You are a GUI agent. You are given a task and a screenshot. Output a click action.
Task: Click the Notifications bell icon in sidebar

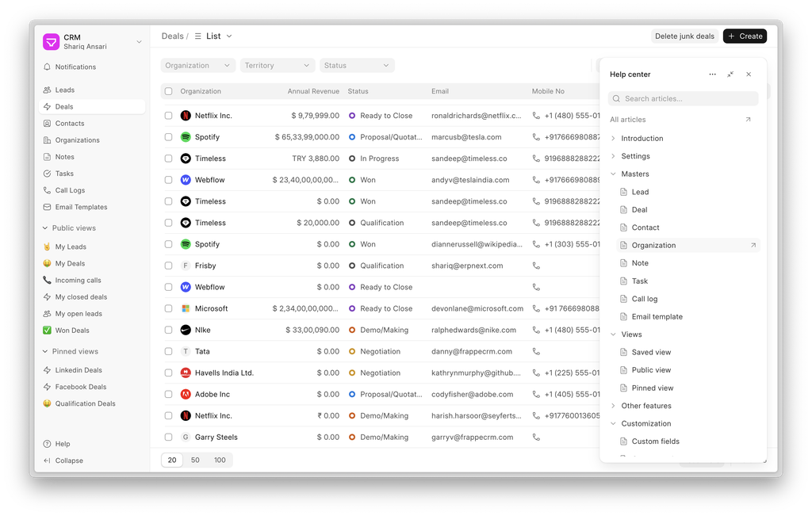(x=48, y=67)
